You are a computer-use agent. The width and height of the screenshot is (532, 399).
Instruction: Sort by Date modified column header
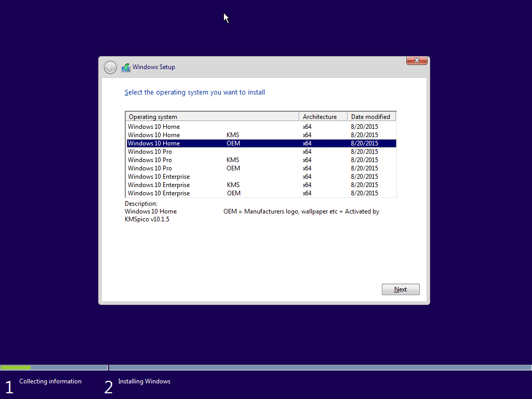click(x=371, y=117)
